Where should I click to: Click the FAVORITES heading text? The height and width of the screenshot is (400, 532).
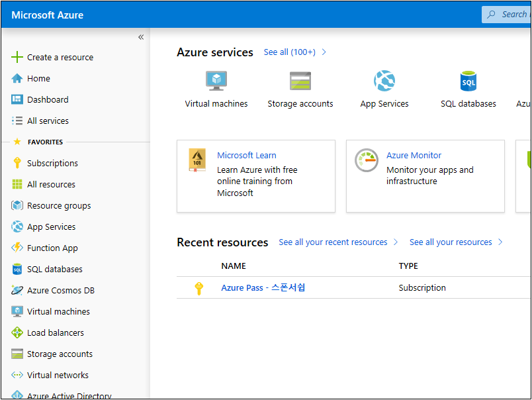coord(46,142)
